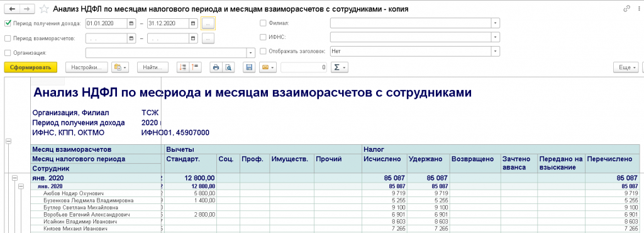Viewport: 644px width, 233px height.
Task: Send report by email envelope icon
Action: [x=268, y=67]
